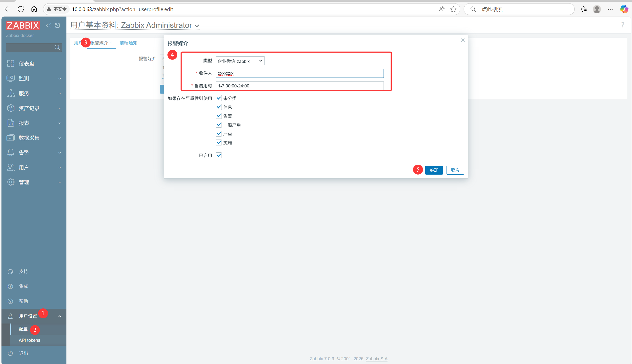Screen dimensions: 632x364
Task: Toggle the 信息 severity checkbox
Action: coord(219,107)
